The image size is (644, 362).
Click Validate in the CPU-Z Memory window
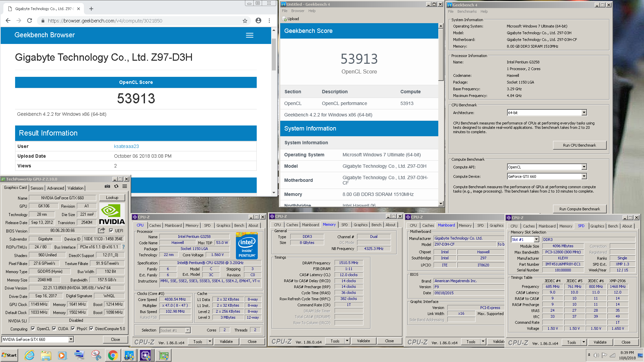[363, 341]
